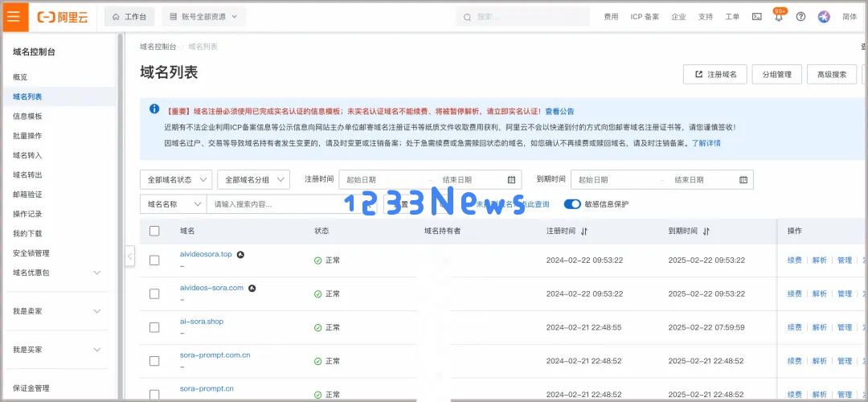Image resolution: width=868 pixels, height=402 pixels.
Task: Open the 域名名称 search type dropdown
Action: 174,203
